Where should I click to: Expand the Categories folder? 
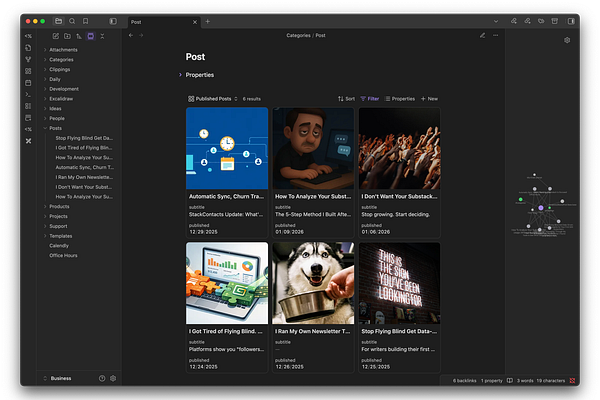61,59
